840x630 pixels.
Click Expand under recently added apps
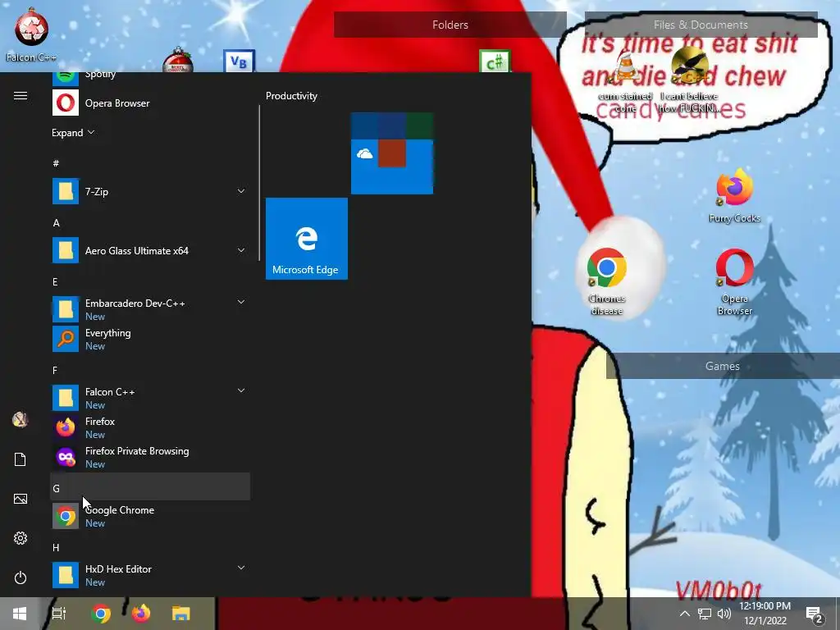pos(73,132)
